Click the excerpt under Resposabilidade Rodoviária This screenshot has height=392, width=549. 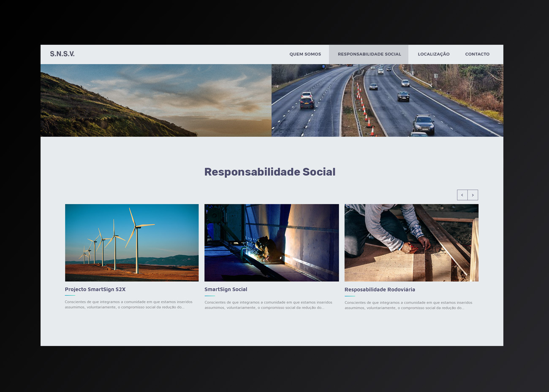[x=408, y=305]
